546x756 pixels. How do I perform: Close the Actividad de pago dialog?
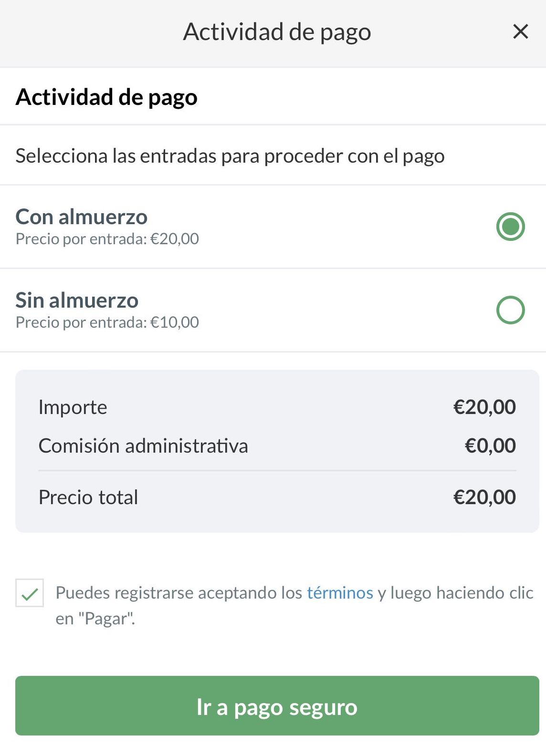coord(520,32)
